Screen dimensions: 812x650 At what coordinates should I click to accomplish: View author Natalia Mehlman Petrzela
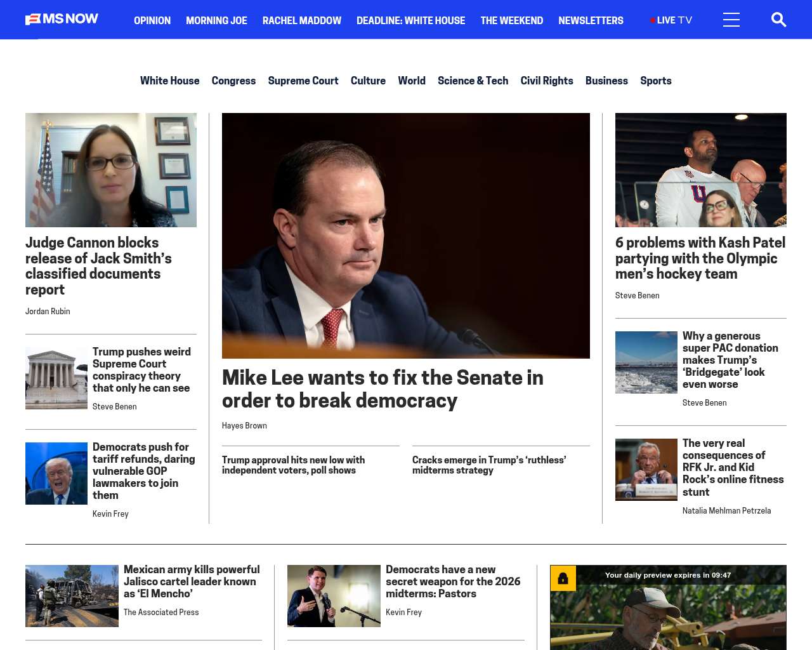tap(726, 510)
